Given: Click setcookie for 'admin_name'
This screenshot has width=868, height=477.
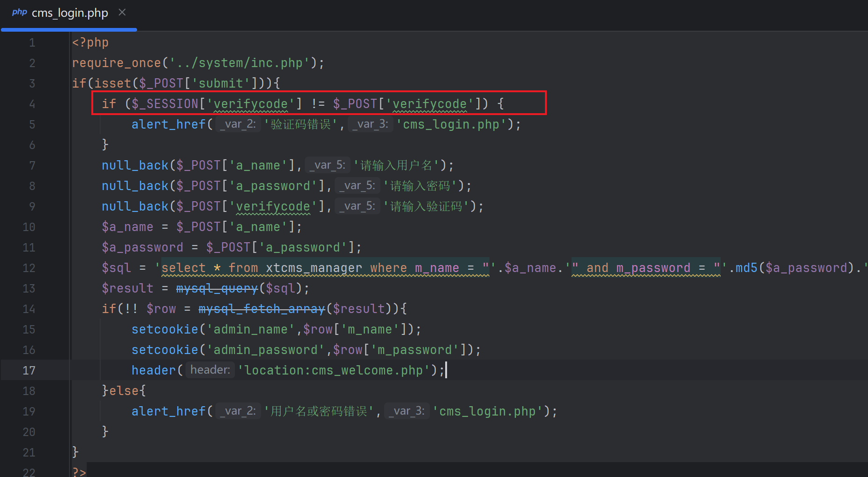Looking at the screenshot, I should pos(165,329).
